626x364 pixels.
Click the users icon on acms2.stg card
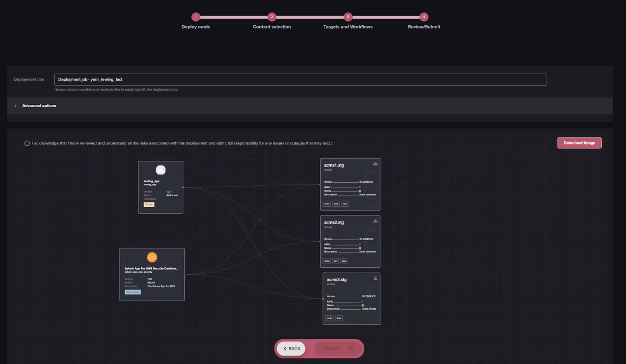[375, 221]
